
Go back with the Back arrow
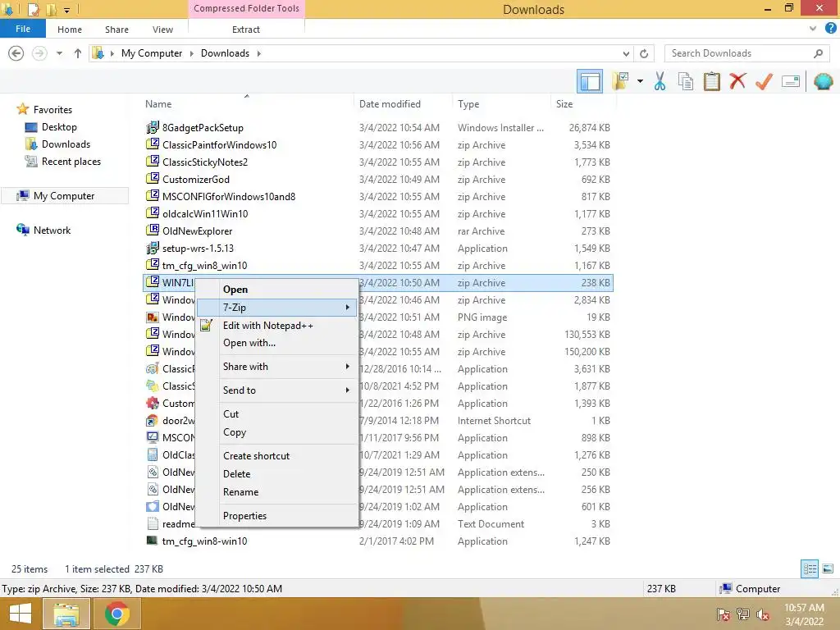[16, 53]
